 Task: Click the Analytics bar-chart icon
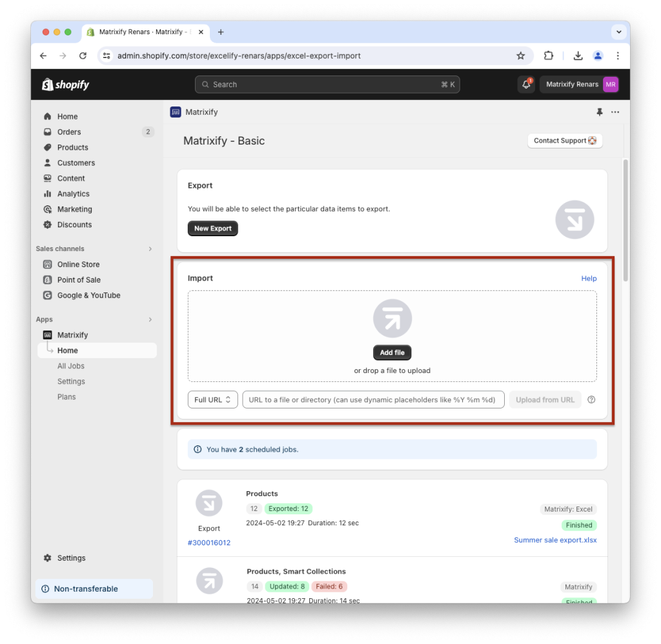pos(46,194)
